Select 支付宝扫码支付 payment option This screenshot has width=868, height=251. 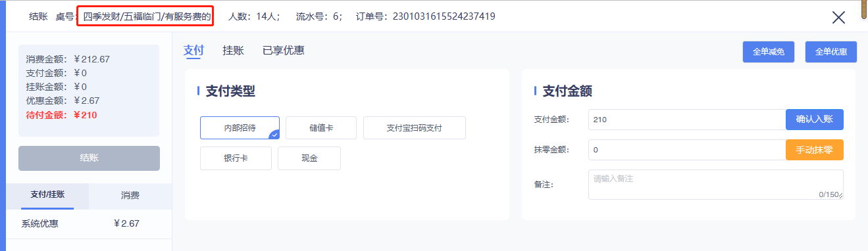coord(414,128)
